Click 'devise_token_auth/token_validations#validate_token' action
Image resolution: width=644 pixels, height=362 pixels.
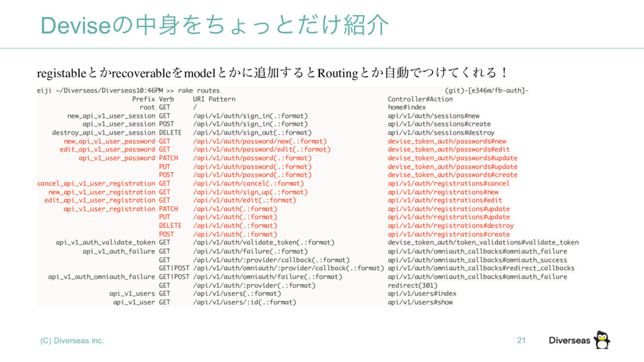point(483,243)
